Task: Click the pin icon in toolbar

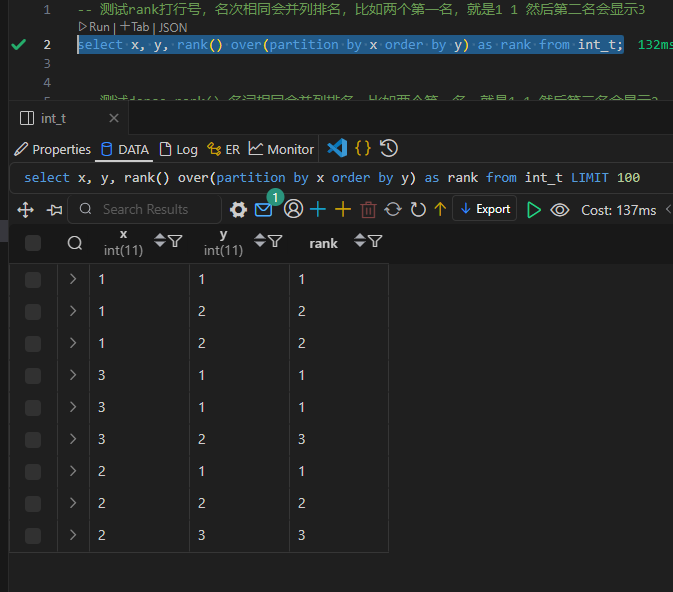Action: point(55,210)
